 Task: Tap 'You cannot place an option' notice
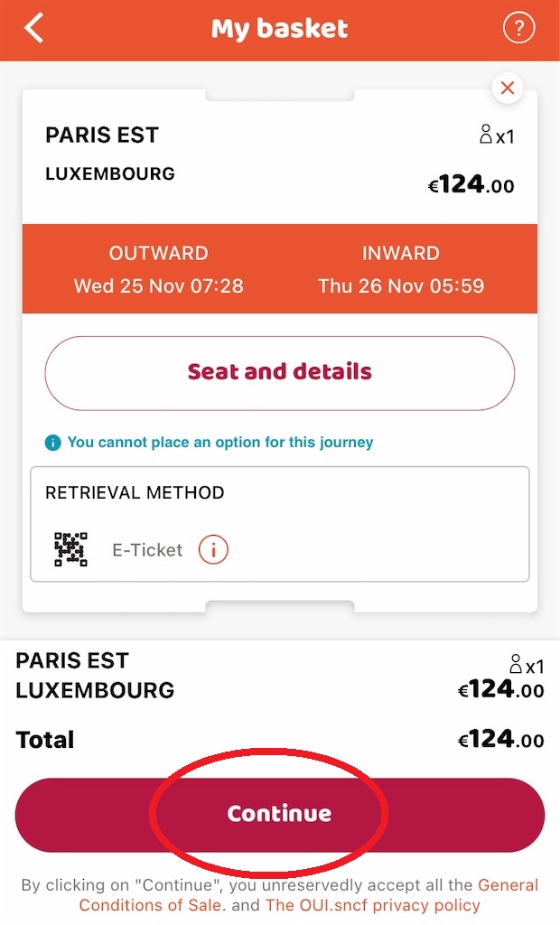(220, 443)
